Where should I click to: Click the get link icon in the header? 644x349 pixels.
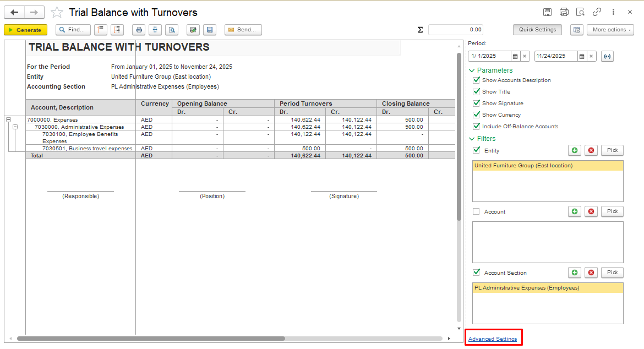pos(597,12)
